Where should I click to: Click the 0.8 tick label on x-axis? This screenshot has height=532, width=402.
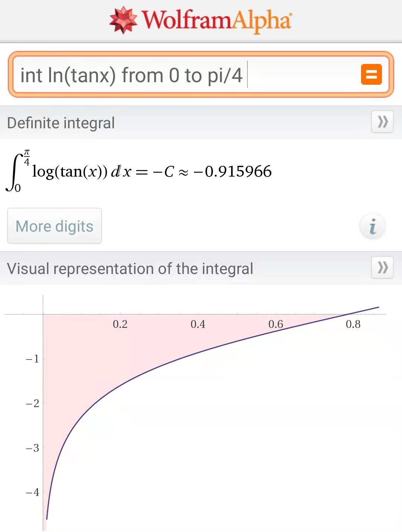(353, 324)
